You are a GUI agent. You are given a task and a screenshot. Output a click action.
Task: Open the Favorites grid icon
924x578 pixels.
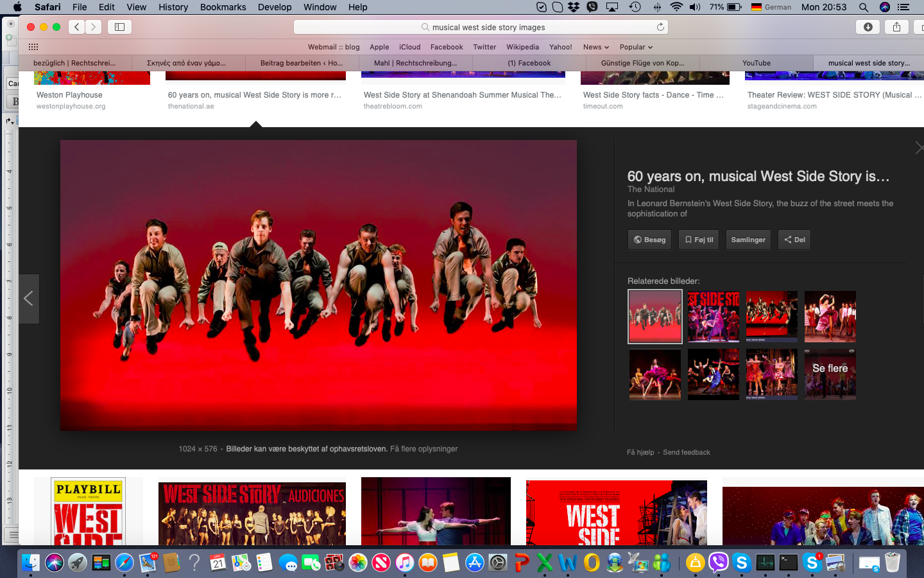pos(33,47)
